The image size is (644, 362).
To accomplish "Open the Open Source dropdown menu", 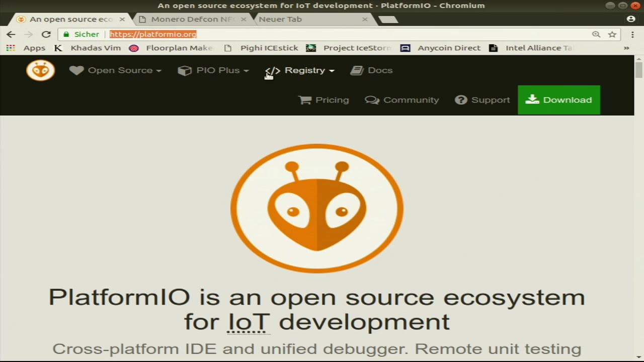I will click(x=115, y=70).
